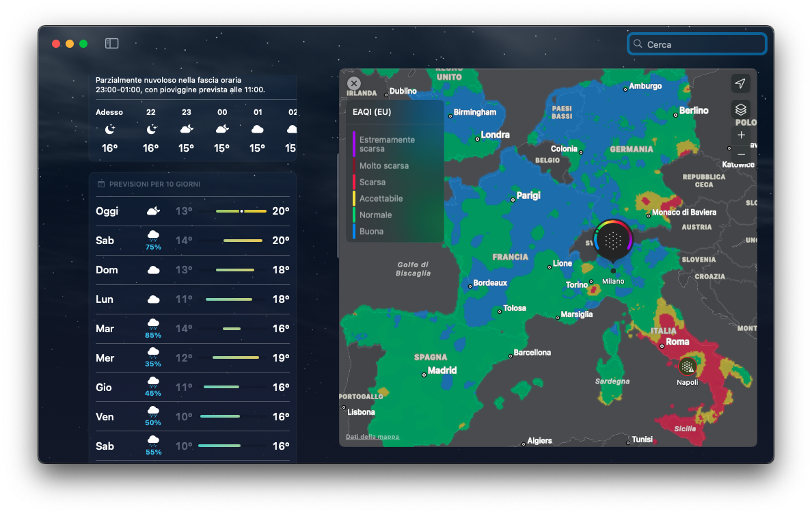This screenshot has height=514, width=812.
Task: Select the Mar forecast row
Action: (x=193, y=329)
